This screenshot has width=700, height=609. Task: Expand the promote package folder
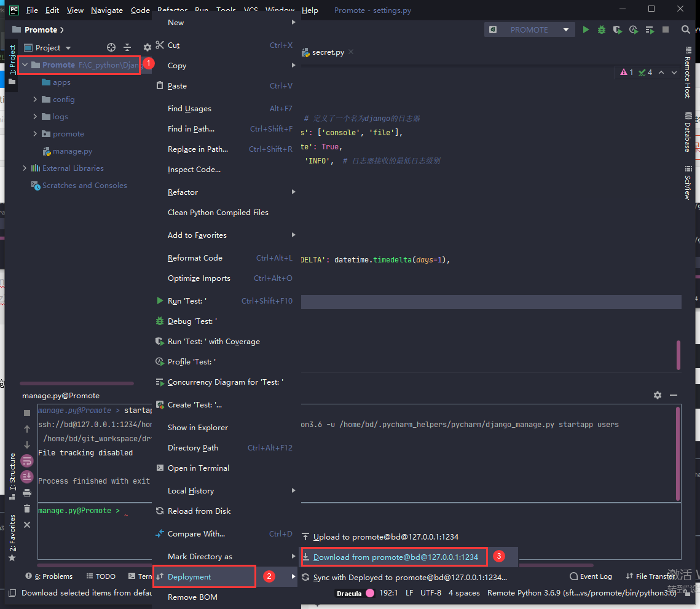[x=35, y=133]
